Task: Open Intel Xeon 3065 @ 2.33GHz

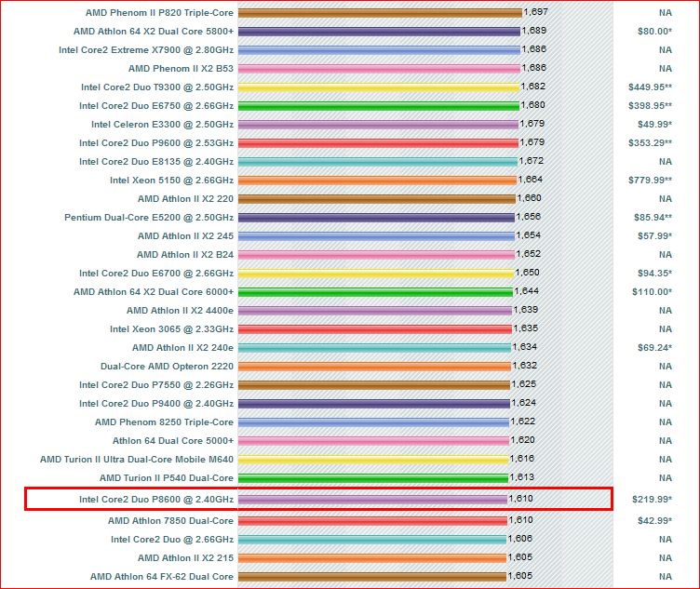Action: click(172, 329)
